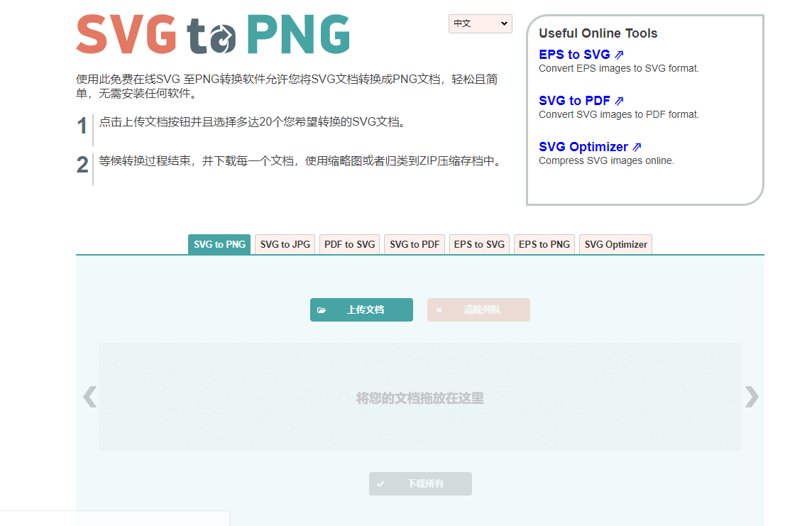Click the checkmark icon on 下载所有 button
Image resolution: width=812 pixels, height=526 pixels.
tap(382, 483)
